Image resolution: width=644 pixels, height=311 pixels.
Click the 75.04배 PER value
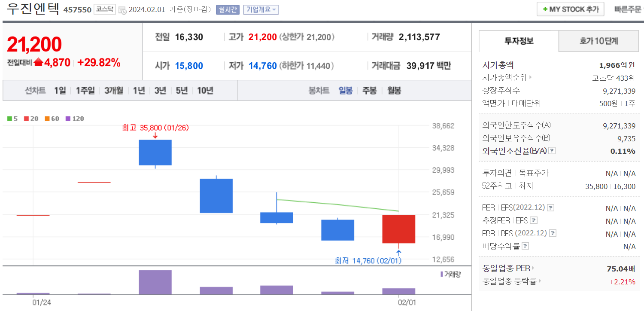pos(621,268)
